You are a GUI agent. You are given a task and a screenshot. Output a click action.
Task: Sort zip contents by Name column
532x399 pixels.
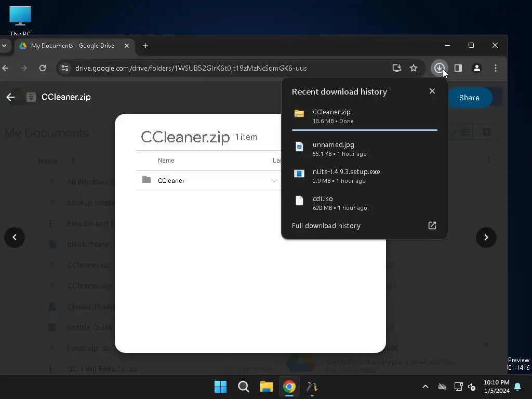[x=166, y=161]
